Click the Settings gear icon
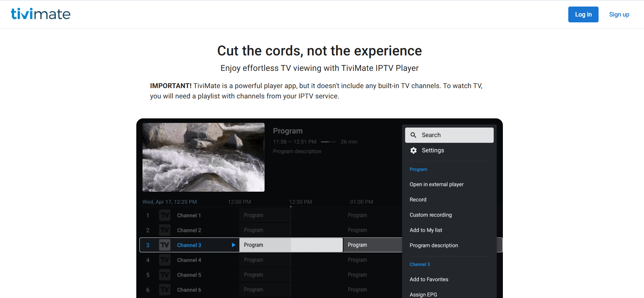Screen dimensions: 644x298 pyautogui.click(x=413, y=150)
